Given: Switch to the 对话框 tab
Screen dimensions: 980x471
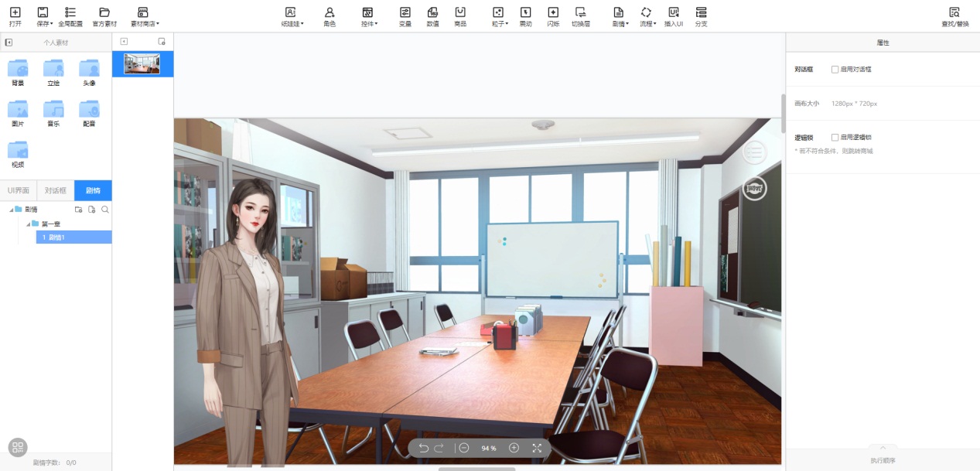Looking at the screenshot, I should (56, 190).
